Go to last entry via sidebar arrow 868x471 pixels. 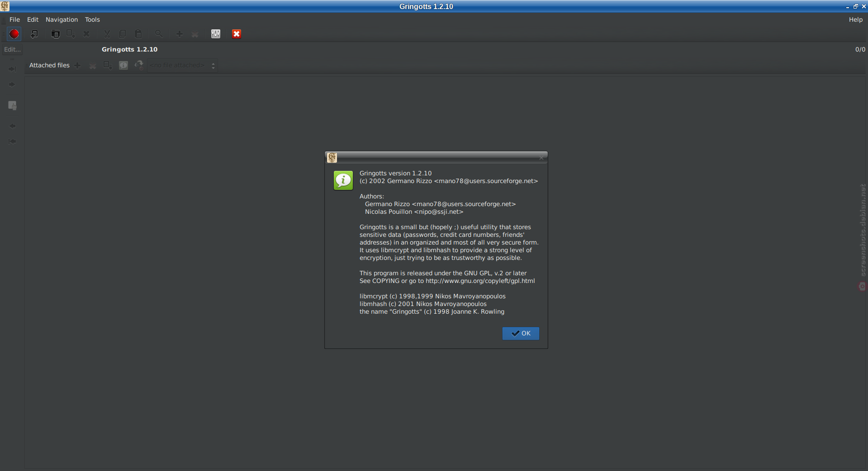pos(12,69)
